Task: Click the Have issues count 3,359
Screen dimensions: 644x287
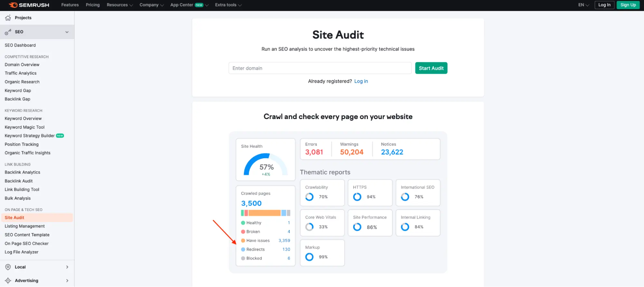Action: tap(284, 241)
